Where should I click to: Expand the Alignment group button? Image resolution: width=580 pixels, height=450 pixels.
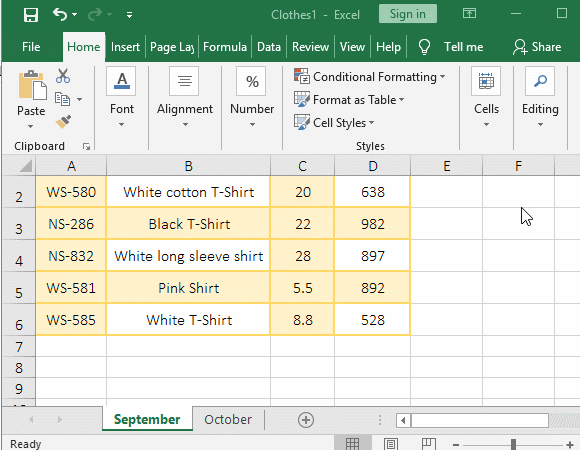point(185,97)
